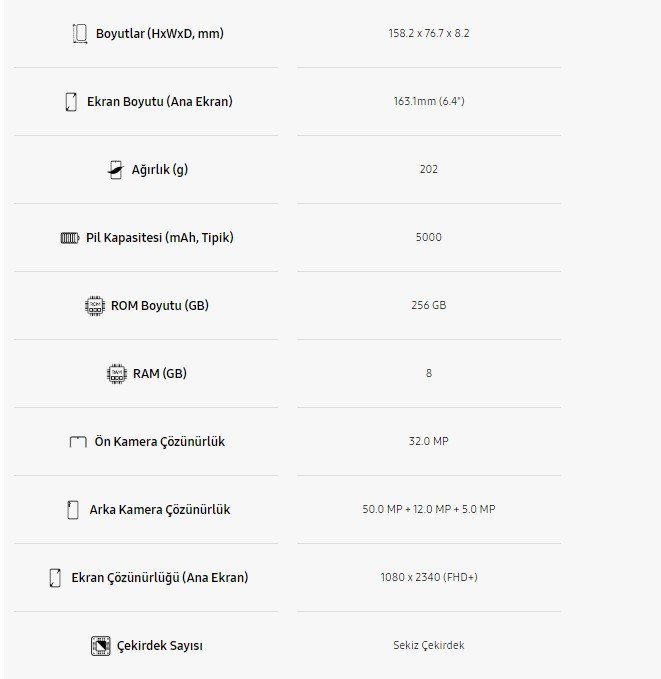Click the processor core icon beside Çekirdek Sayısı
This screenshot has height=679, width=661.
100,646
